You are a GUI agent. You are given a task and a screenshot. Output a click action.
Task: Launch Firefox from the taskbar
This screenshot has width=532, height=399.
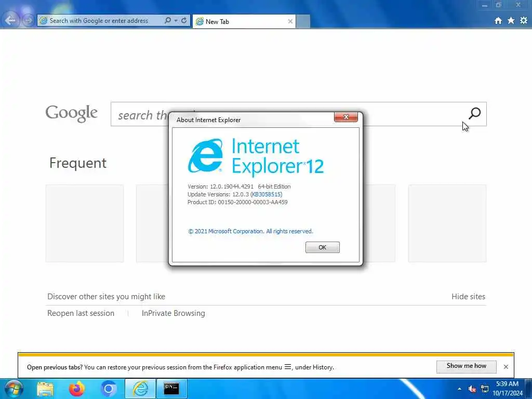(77, 389)
